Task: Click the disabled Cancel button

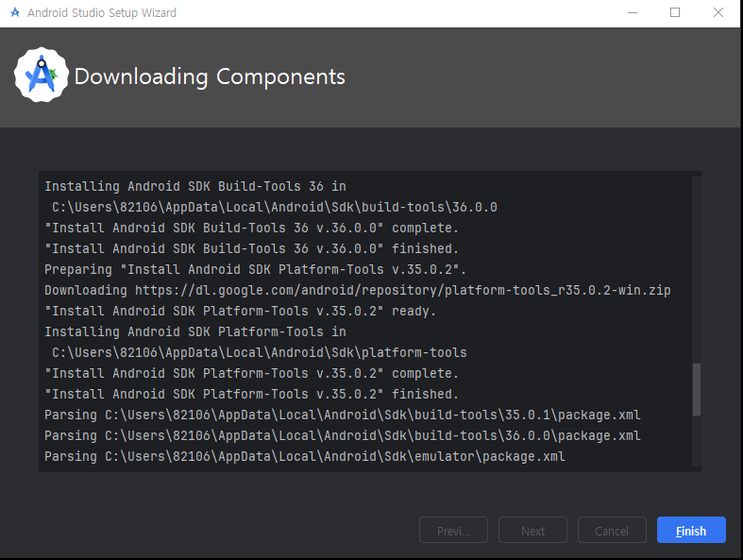Action: (x=612, y=530)
